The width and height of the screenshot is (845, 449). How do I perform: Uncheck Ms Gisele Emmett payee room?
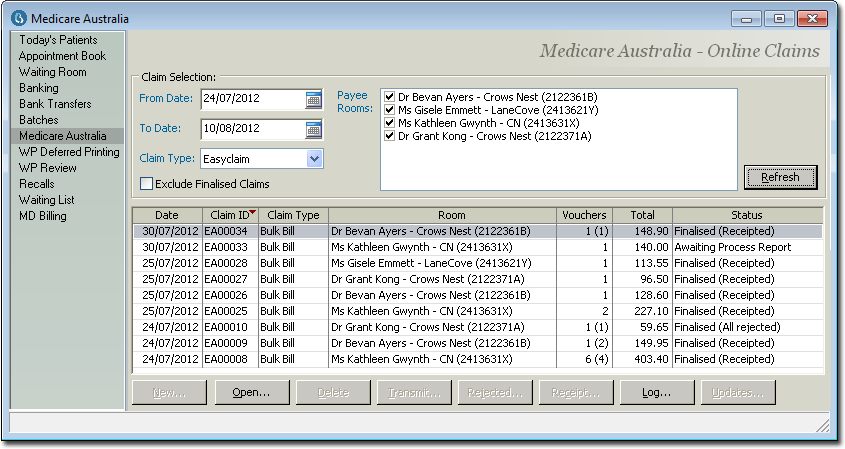[390, 110]
